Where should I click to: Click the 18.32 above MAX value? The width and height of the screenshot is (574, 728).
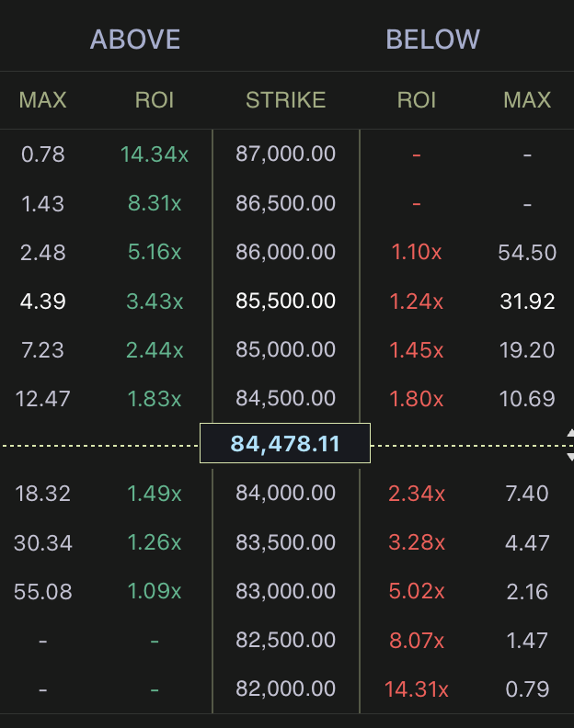click(x=42, y=494)
